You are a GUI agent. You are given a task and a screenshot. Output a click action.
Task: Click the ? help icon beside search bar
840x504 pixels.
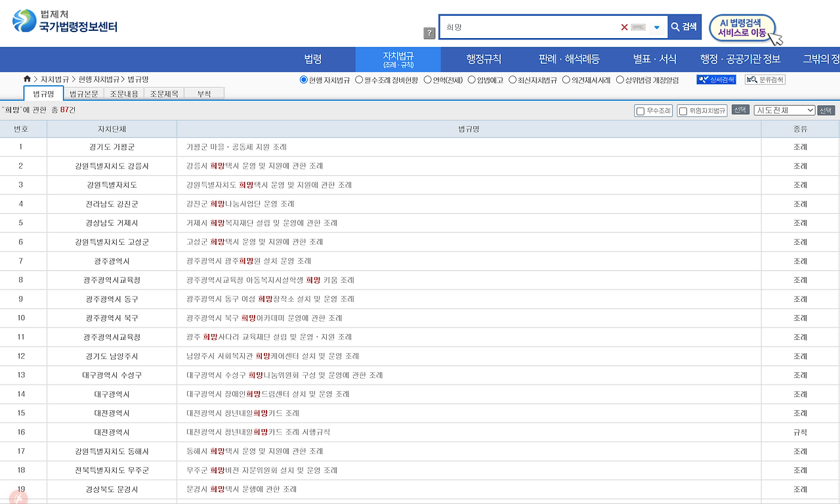tap(429, 33)
